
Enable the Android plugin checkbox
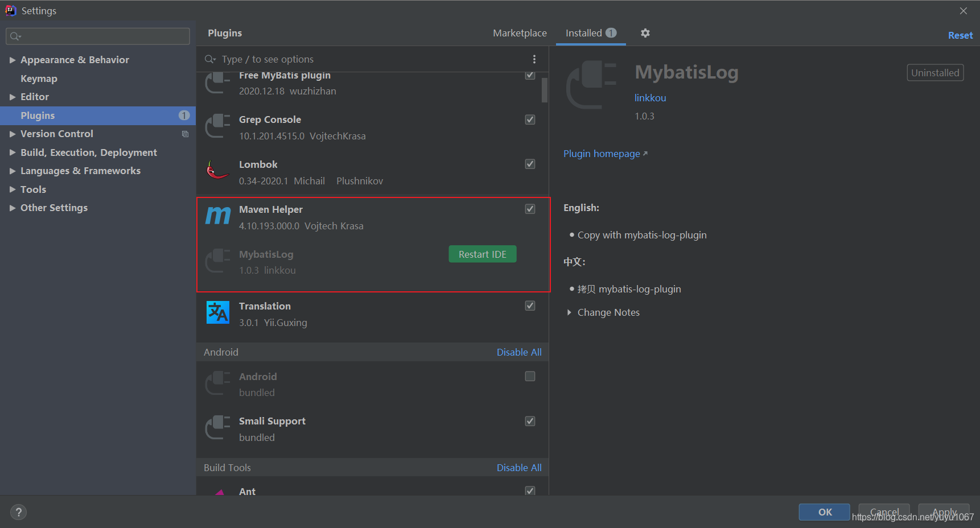pyautogui.click(x=529, y=376)
